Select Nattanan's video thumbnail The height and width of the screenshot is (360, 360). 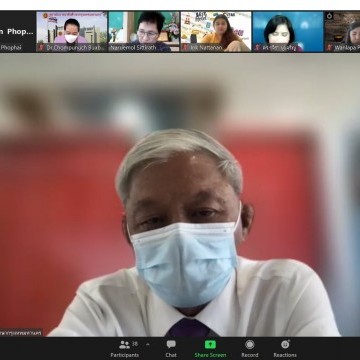[216, 32]
